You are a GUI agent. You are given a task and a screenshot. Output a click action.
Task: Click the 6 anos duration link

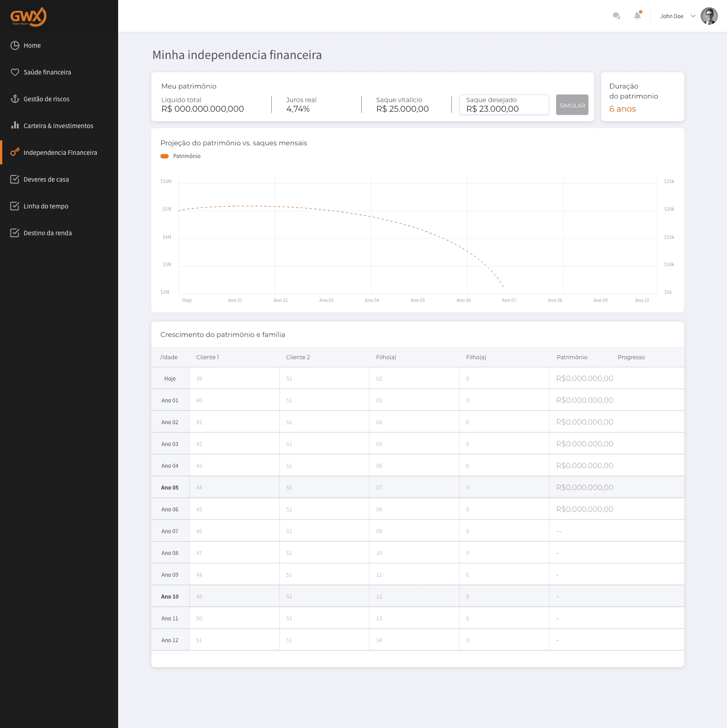point(622,109)
